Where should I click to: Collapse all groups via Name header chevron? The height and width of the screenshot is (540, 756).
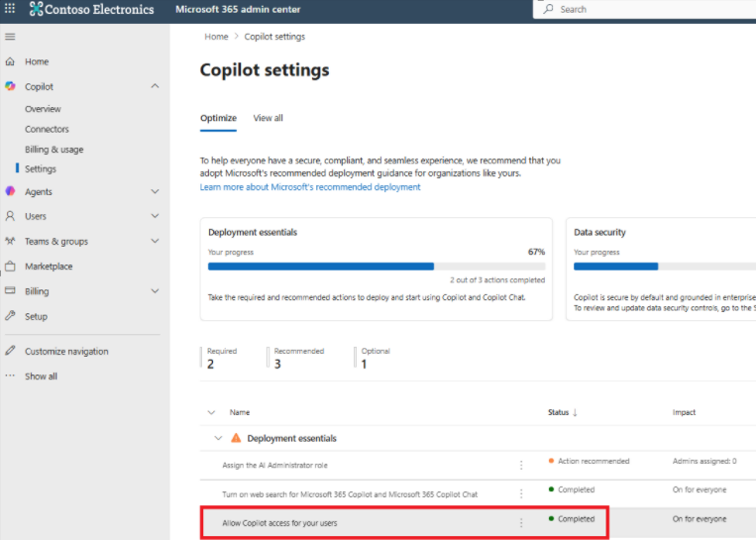[211, 413]
